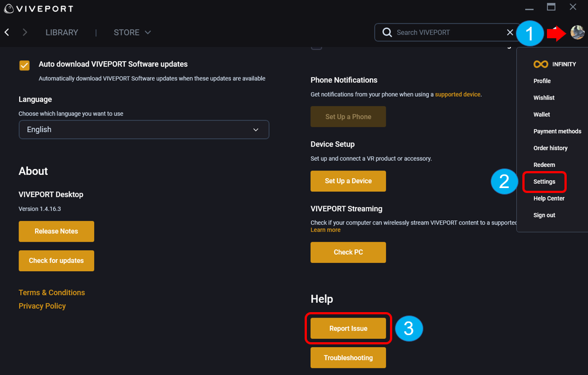Open the English language dropdown
Screen dimensions: 588x375
pyautogui.click(x=144, y=130)
